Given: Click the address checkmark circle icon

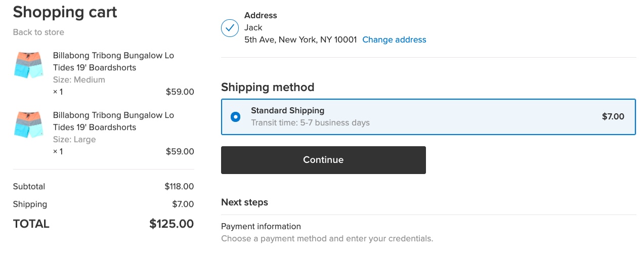Looking at the screenshot, I should 230,28.
